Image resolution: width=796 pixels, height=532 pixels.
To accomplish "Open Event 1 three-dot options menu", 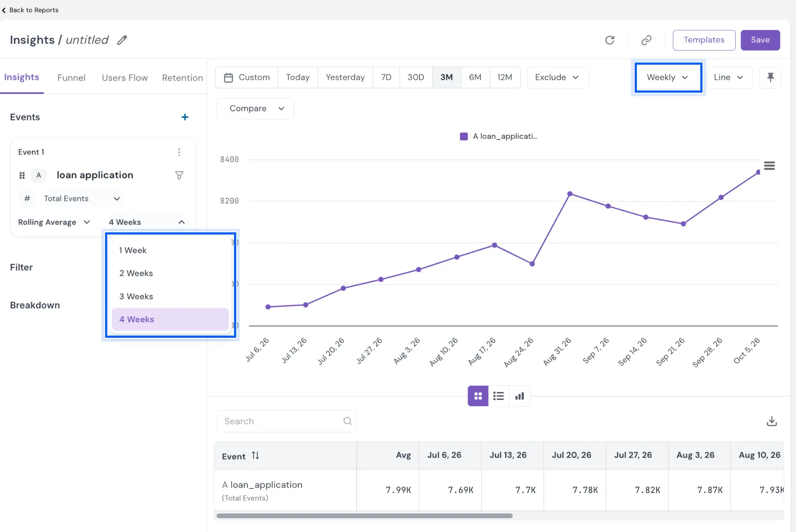I will [x=179, y=152].
